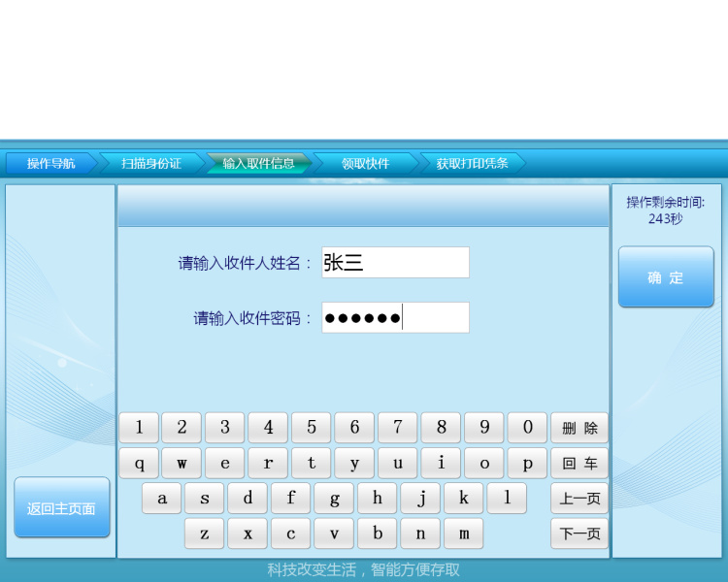
Task: Tap the letter z key
Action: pyautogui.click(x=204, y=533)
